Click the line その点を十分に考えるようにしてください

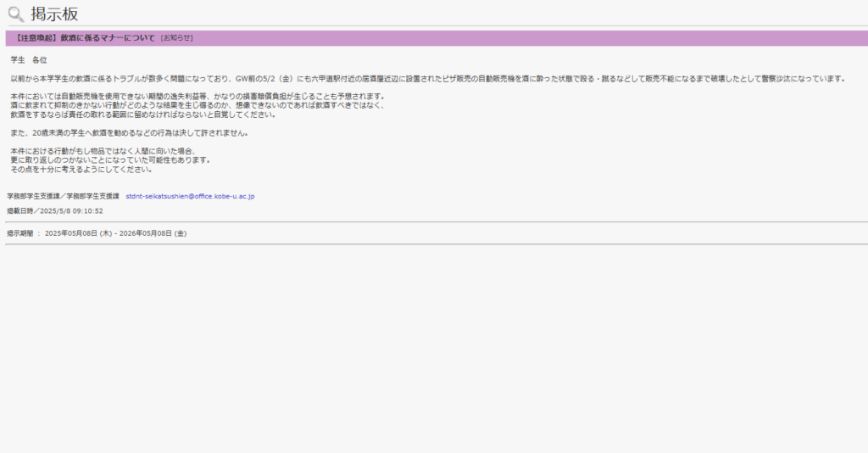(x=81, y=170)
